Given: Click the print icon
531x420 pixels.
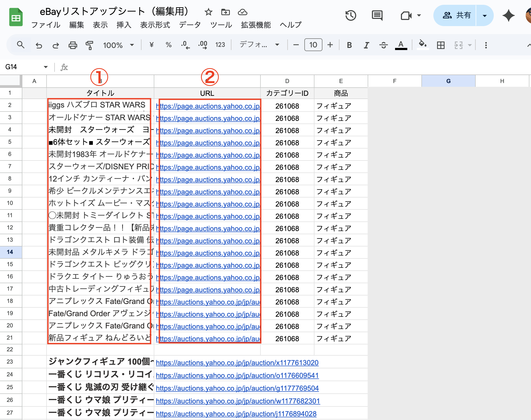Looking at the screenshot, I should pyautogui.click(x=73, y=45).
